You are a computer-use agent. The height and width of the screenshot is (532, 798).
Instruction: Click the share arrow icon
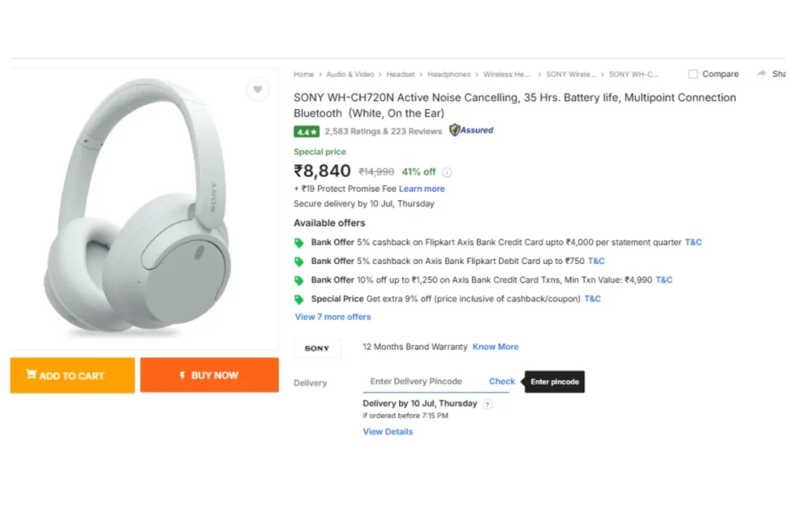tap(761, 74)
